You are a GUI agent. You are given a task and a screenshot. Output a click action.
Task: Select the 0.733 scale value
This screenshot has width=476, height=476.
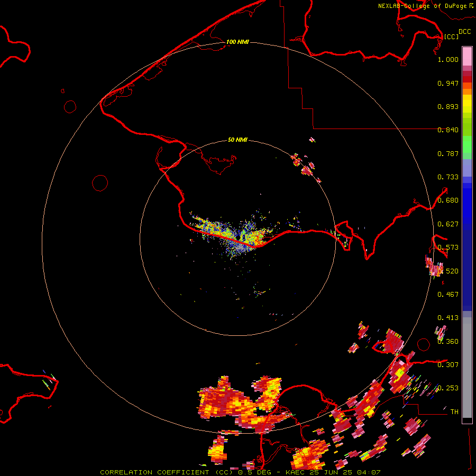(x=448, y=177)
